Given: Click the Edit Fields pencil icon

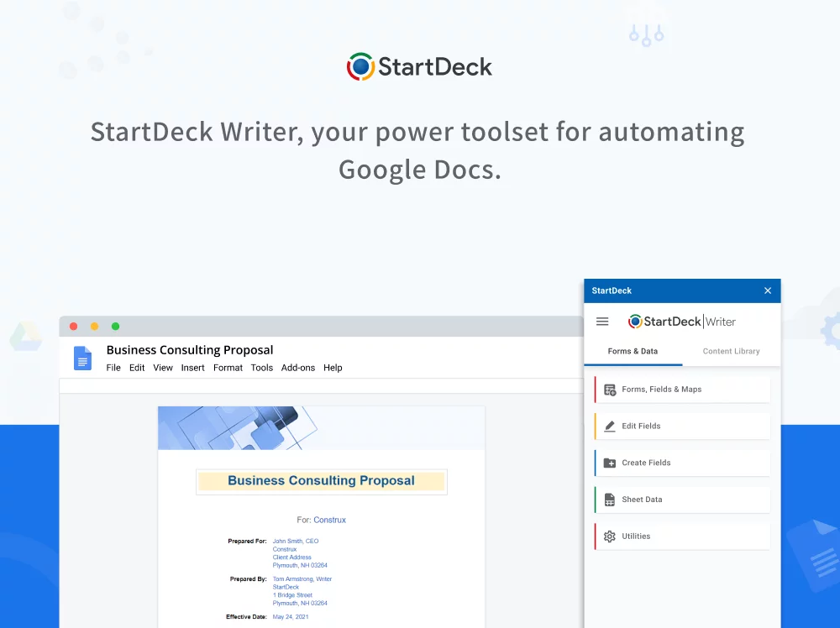Looking at the screenshot, I should click(610, 427).
